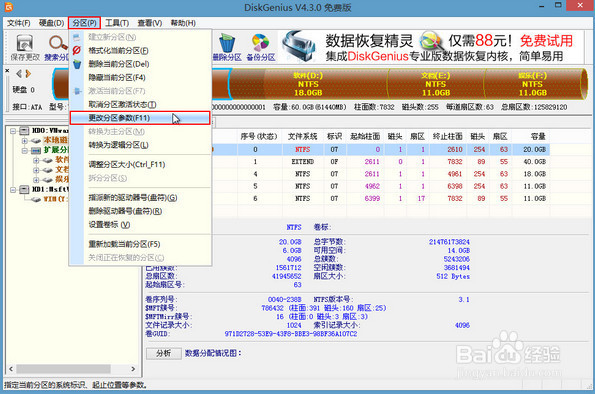Viewport: 595px width, 394px height.
Task: Choose 指派新的驱动器号(盘符)(G) entry
Action: [x=140, y=197]
